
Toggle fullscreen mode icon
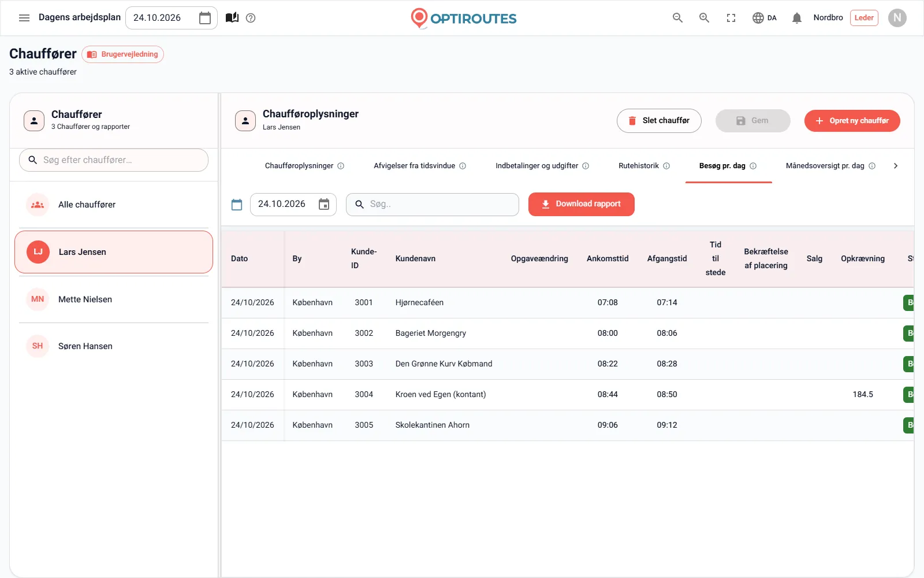[x=731, y=18]
